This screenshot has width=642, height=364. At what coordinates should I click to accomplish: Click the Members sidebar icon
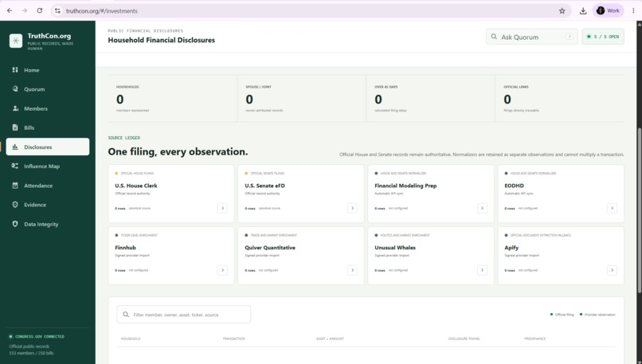(x=15, y=108)
